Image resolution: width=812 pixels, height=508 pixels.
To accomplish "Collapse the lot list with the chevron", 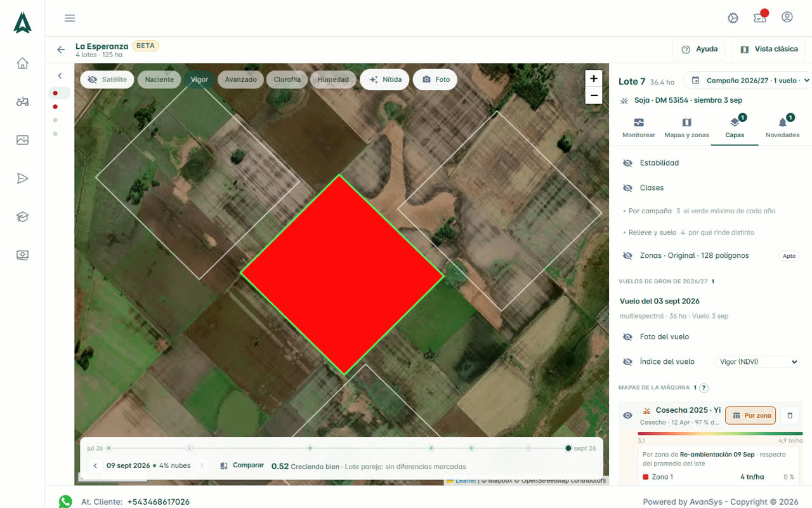I will point(60,76).
